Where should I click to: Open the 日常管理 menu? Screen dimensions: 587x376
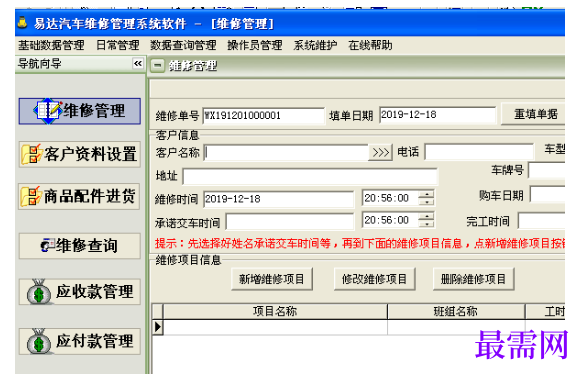(118, 45)
